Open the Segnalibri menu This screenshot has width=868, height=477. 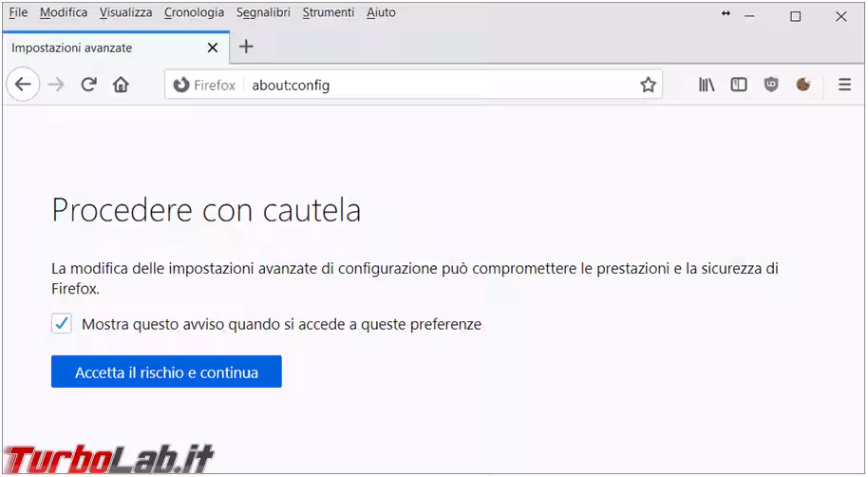(263, 12)
